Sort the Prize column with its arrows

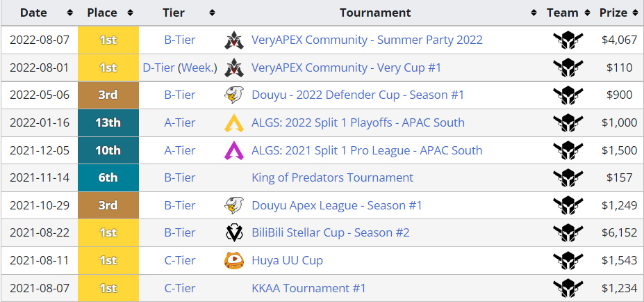click(636, 13)
